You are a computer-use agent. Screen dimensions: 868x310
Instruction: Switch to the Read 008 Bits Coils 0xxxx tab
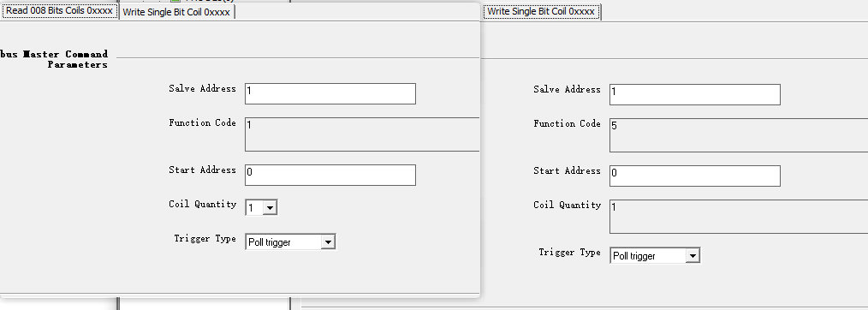point(59,11)
